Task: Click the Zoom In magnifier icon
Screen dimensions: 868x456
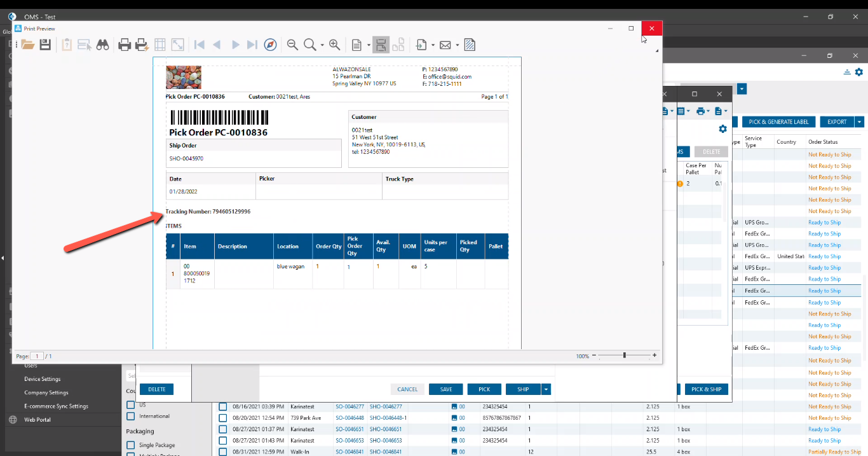Action: click(x=334, y=45)
